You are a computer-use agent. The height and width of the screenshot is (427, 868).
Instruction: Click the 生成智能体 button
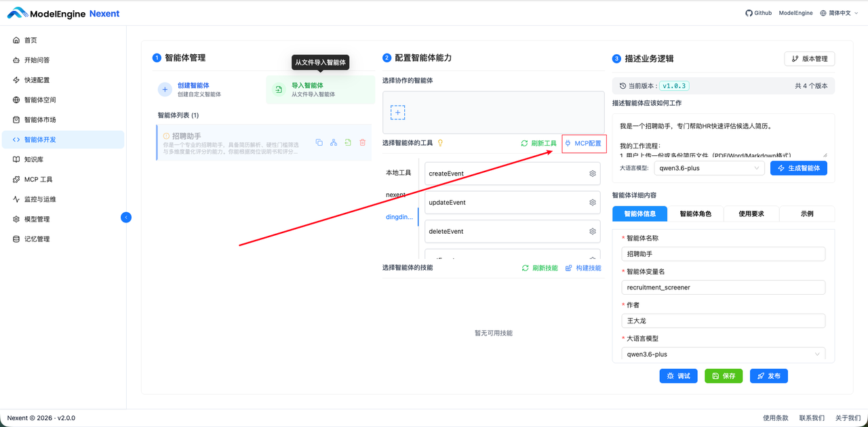pos(798,167)
